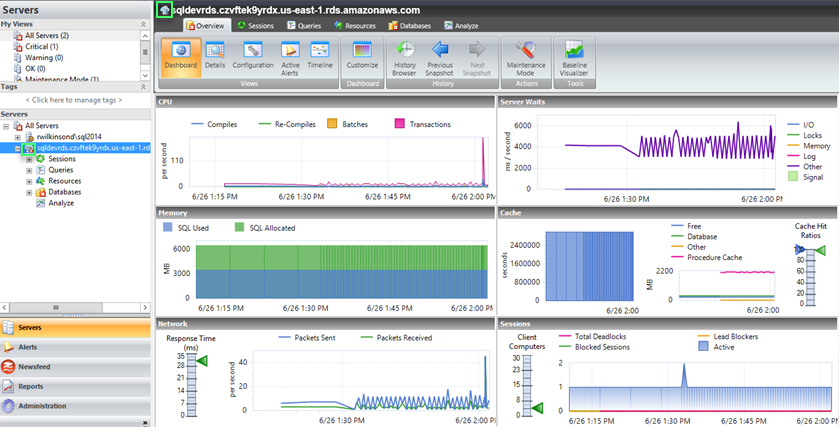The width and height of the screenshot is (839, 427).
Task: Switch to the Databases tab
Action: click(x=410, y=26)
